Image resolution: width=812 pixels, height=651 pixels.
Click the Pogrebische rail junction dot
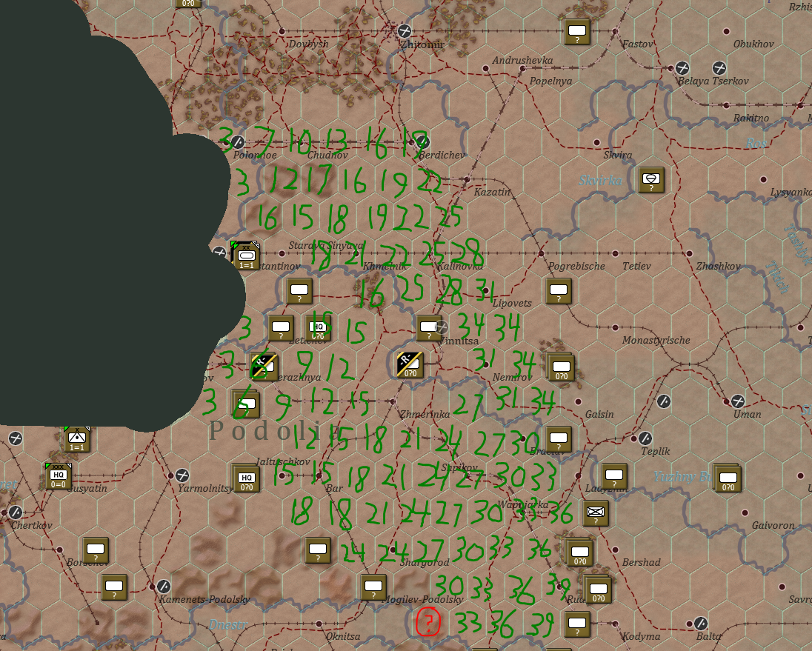point(541,253)
